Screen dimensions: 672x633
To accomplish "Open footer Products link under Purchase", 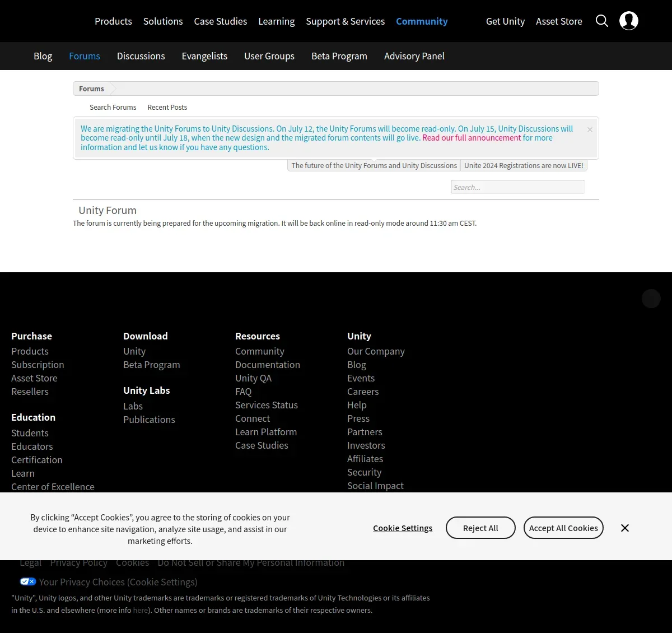I will tap(30, 351).
